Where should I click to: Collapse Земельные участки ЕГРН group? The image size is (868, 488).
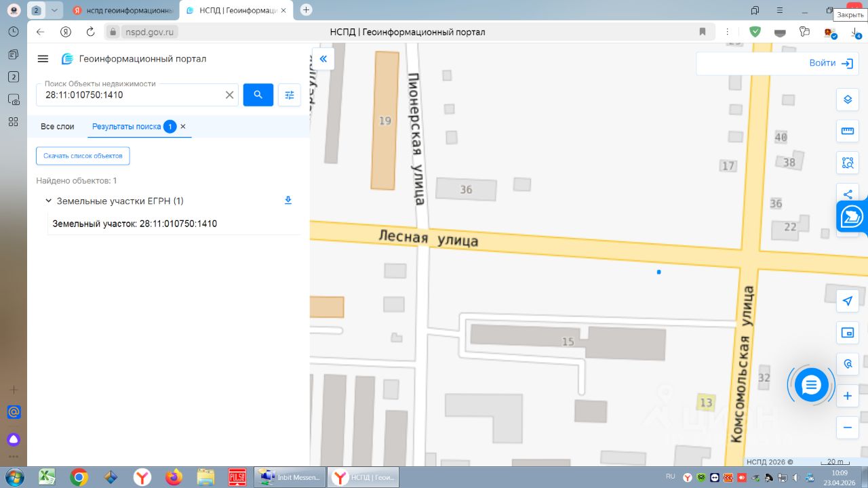coord(48,201)
